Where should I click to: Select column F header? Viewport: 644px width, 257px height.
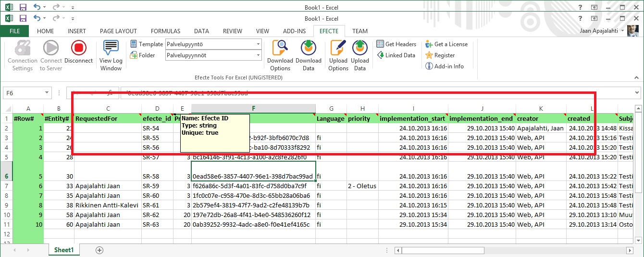click(254, 109)
